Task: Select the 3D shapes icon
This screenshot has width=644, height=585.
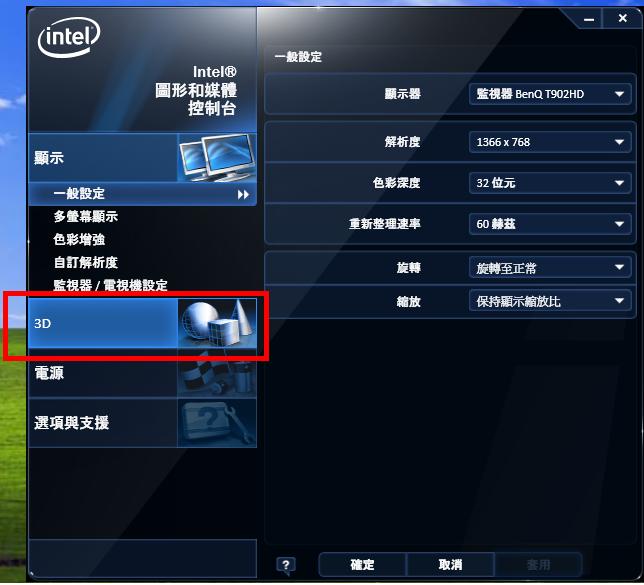Action: point(217,323)
